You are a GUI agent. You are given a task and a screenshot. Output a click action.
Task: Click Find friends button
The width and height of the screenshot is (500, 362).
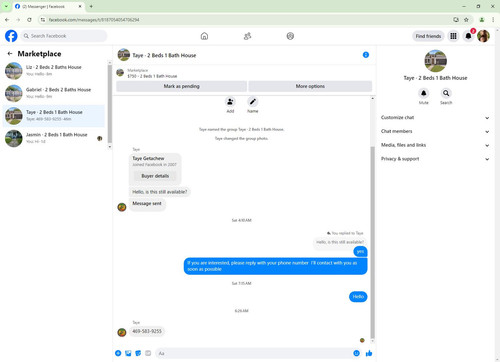(428, 36)
